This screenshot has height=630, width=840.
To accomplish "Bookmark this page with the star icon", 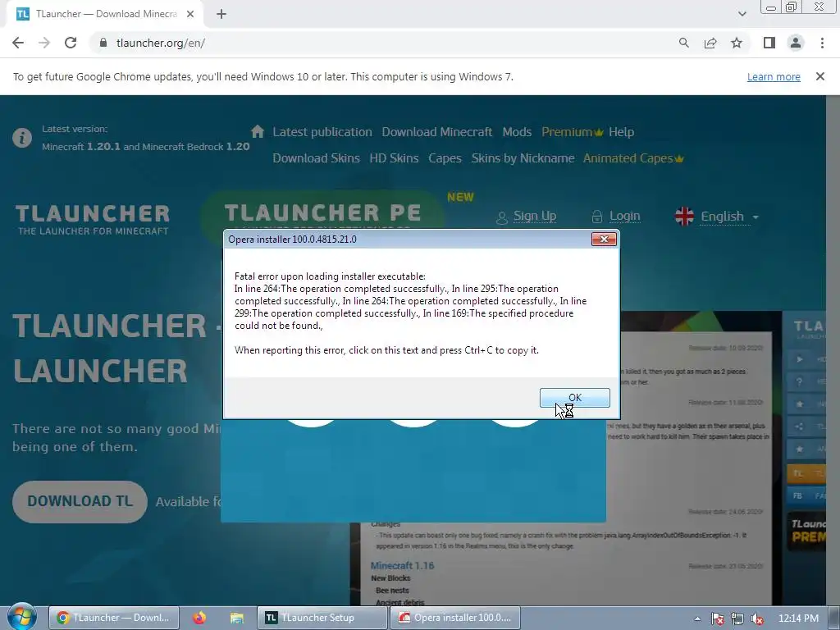I will (x=737, y=43).
